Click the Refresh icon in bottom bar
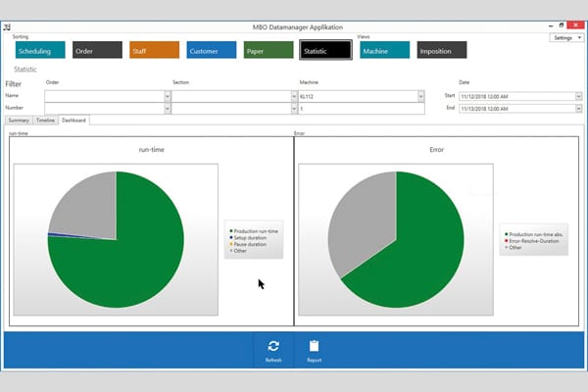The image size is (588, 392). click(273, 346)
